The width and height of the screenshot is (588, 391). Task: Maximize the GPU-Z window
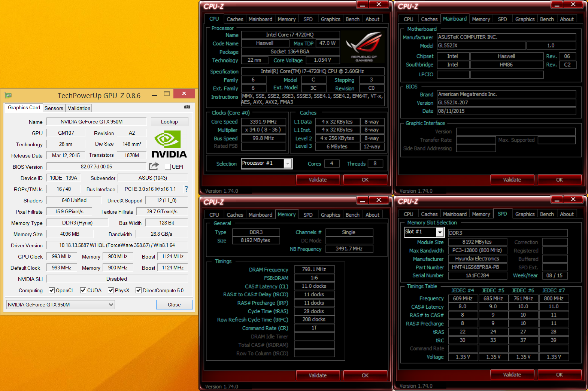click(x=167, y=94)
